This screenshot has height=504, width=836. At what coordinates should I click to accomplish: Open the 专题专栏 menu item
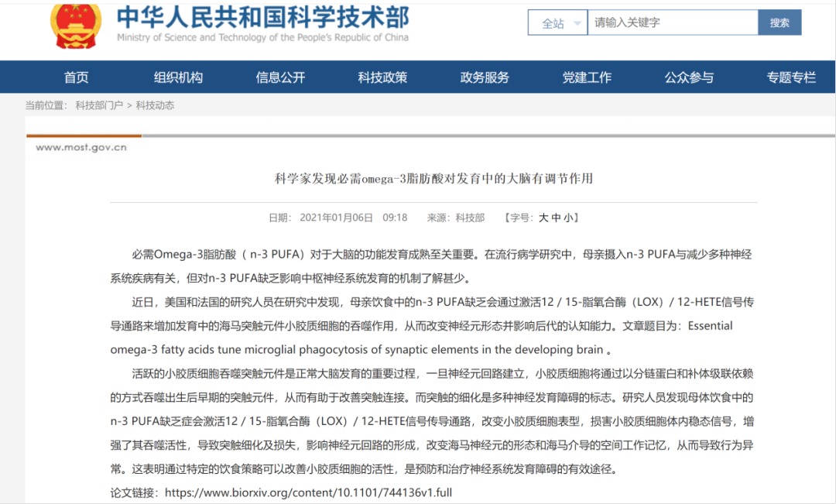point(791,77)
